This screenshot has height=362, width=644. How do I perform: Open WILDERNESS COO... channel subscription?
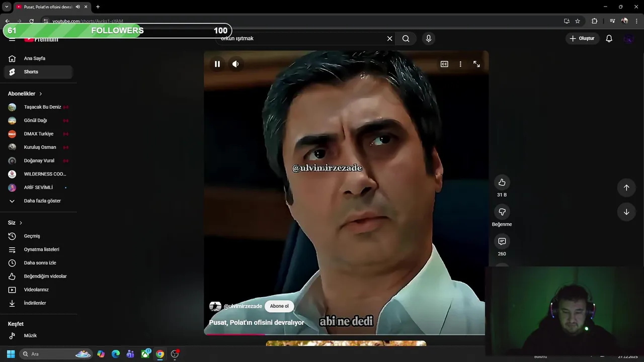coord(38,174)
